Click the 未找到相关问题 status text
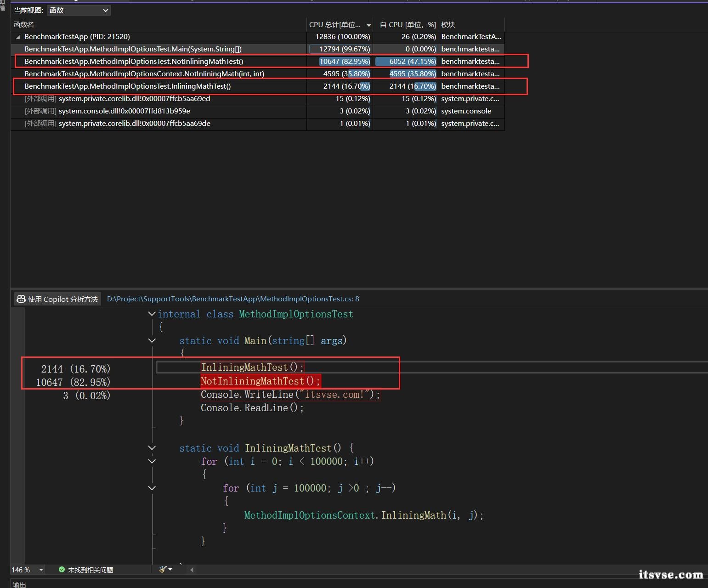Image resolution: width=708 pixels, height=588 pixels. (x=91, y=570)
